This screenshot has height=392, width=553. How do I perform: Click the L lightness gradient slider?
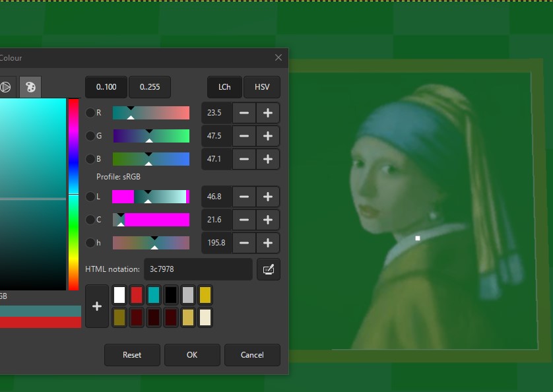(x=151, y=197)
